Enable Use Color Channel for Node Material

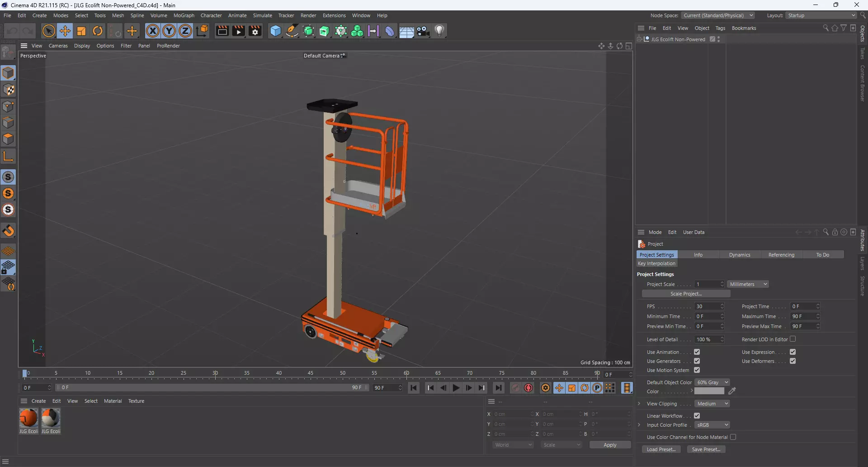[733, 437]
